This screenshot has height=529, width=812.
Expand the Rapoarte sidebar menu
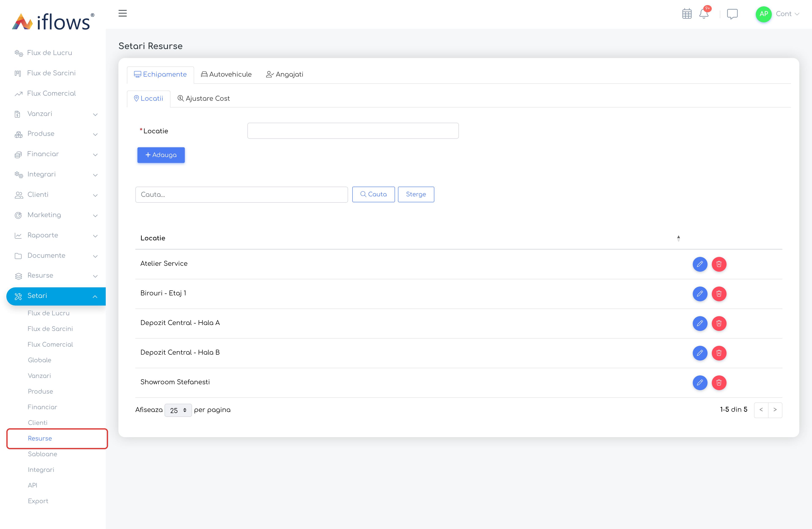coord(56,235)
